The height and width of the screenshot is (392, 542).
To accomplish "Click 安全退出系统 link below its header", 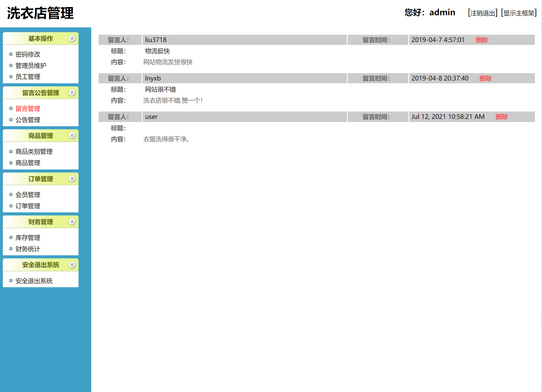I will pyautogui.click(x=34, y=281).
